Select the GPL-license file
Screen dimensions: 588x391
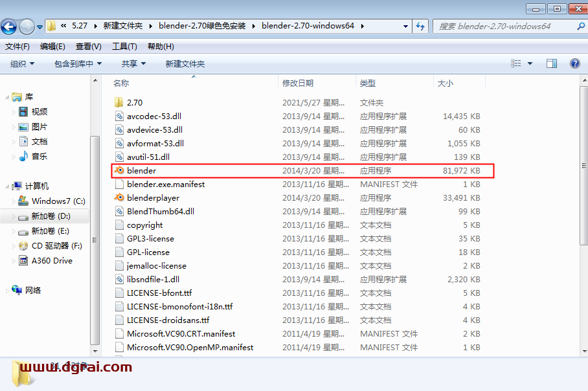click(x=148, y=252)
